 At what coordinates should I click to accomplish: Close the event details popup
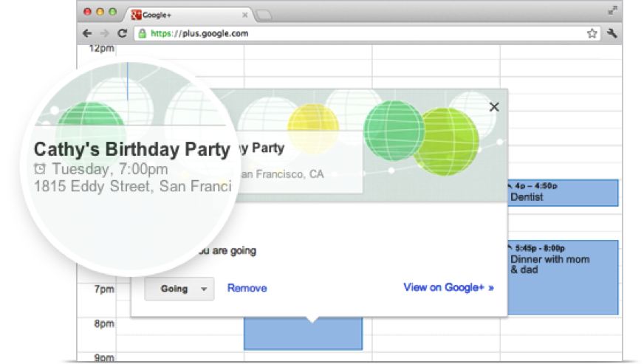coord(494,107)
